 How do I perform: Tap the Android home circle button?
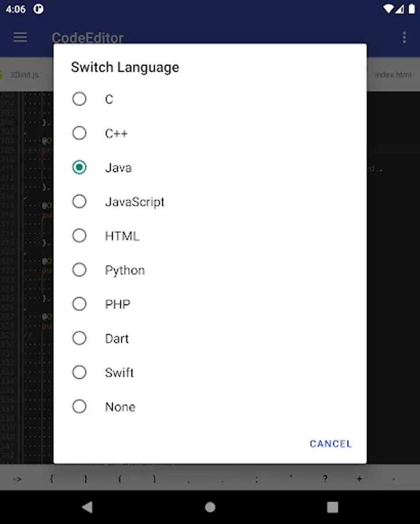[210, 507]
